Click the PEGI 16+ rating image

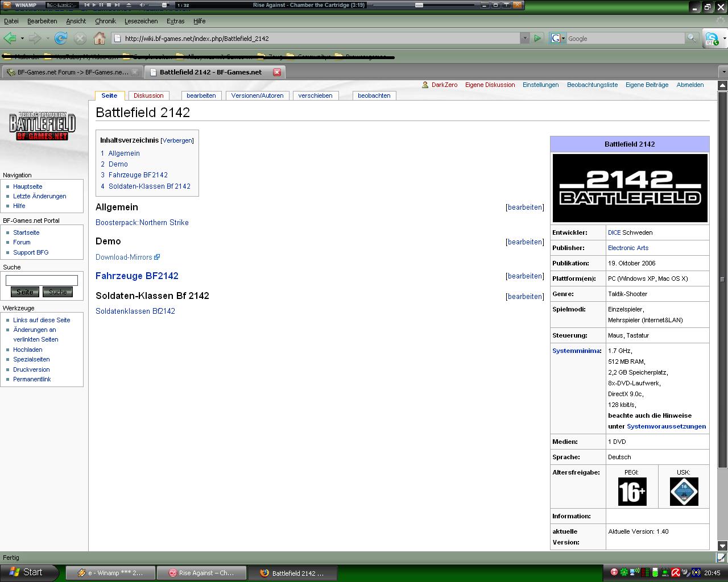632,491
